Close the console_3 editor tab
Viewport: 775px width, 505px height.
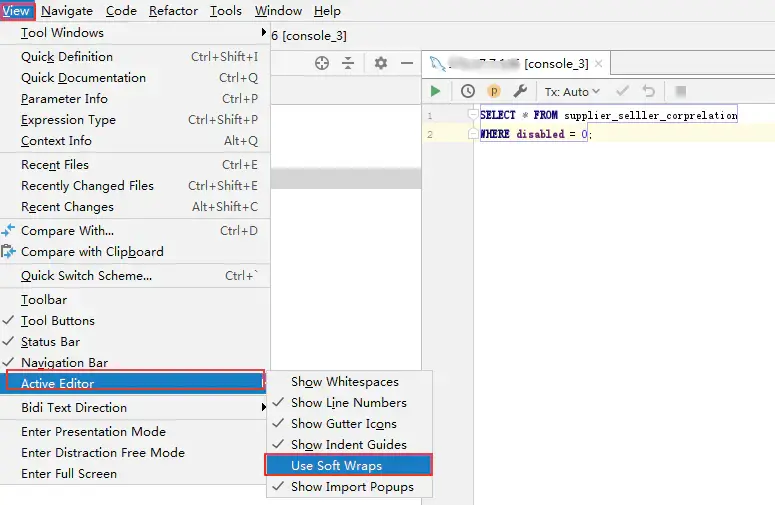599,63
